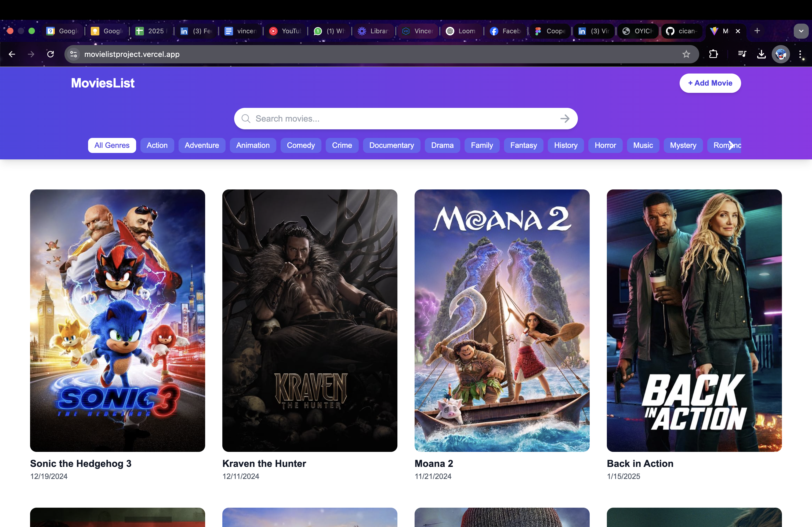
Task: Switch to the vincent Google Docs tab
Action: coord(241,31)
